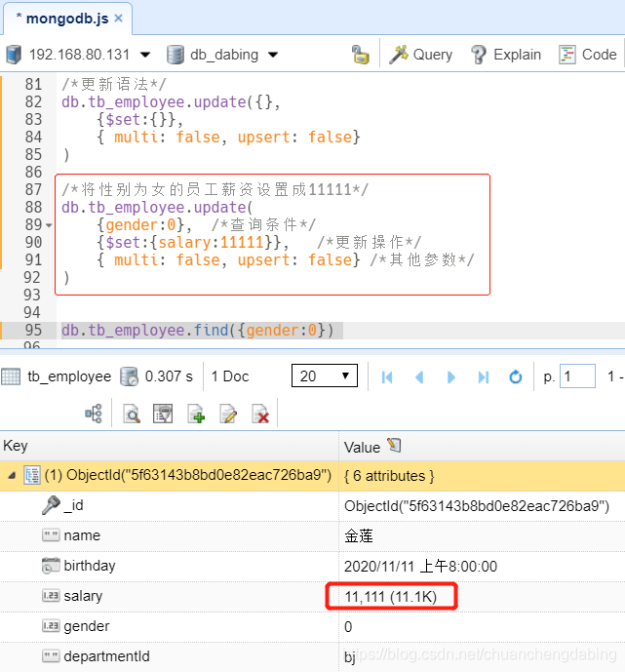The image size is (625, 672).
Task: Click the date icon beside birthday
Action: (51, 566)
